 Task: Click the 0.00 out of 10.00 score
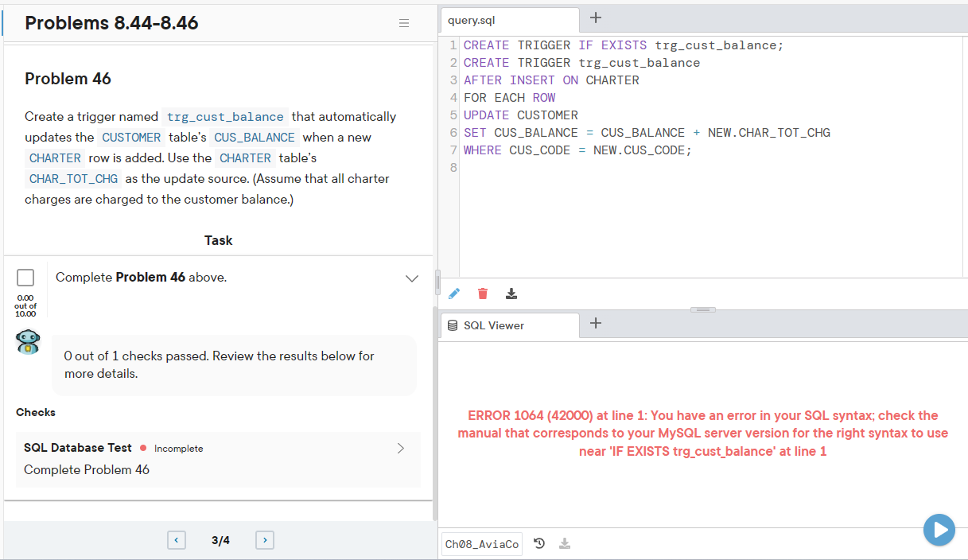click(25, 306)
